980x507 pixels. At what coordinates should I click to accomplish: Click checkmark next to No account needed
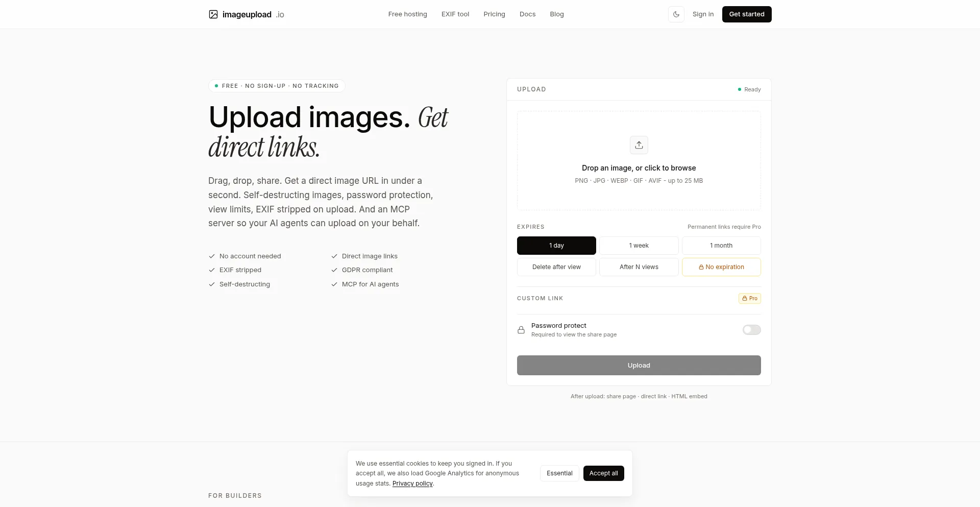pyautogui.click(x=212, y=256)
